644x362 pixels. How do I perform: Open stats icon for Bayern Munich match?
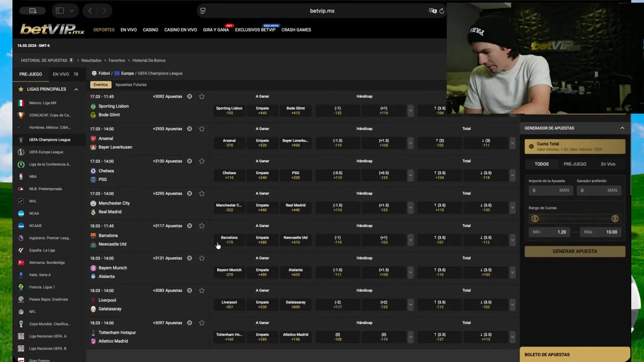pos(190,258)
